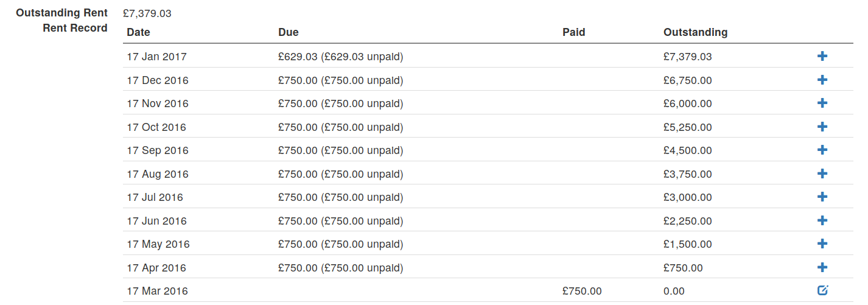Select the 17 Jan 2017 date cell
This screenshot has width=868, height=305.
click(156, 57)
